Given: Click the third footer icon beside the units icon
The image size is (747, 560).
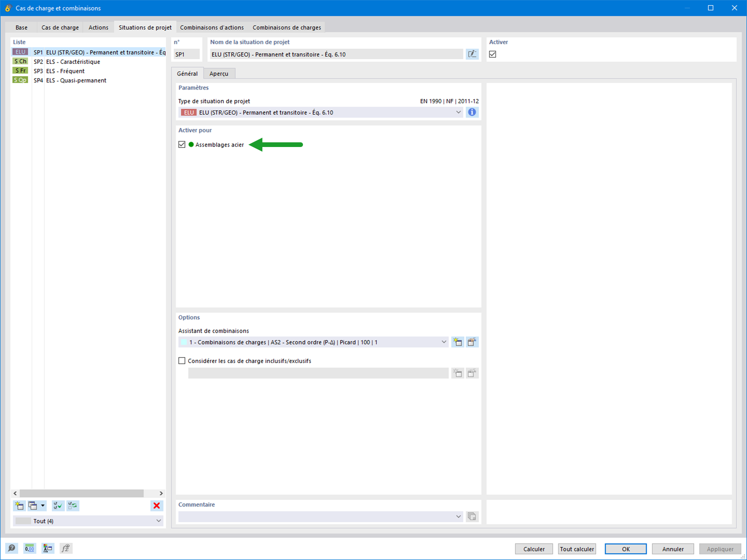Looking at the screenshot, I should (x=48, y=548).
